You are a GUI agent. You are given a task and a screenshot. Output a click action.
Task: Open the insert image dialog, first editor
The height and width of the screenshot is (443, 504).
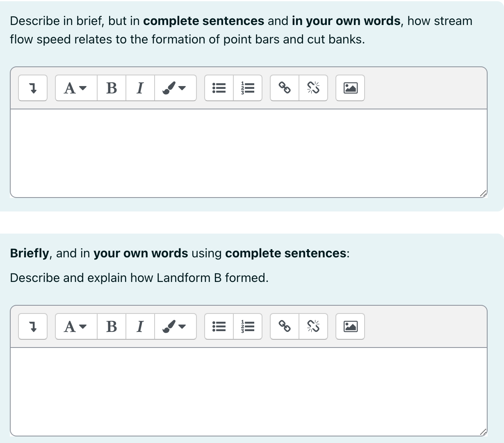coord(350,88)
